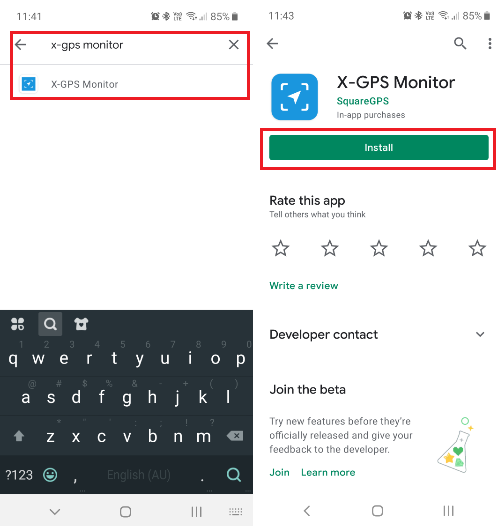Open Write a review

pyautogui.click(x=304, y=286)
